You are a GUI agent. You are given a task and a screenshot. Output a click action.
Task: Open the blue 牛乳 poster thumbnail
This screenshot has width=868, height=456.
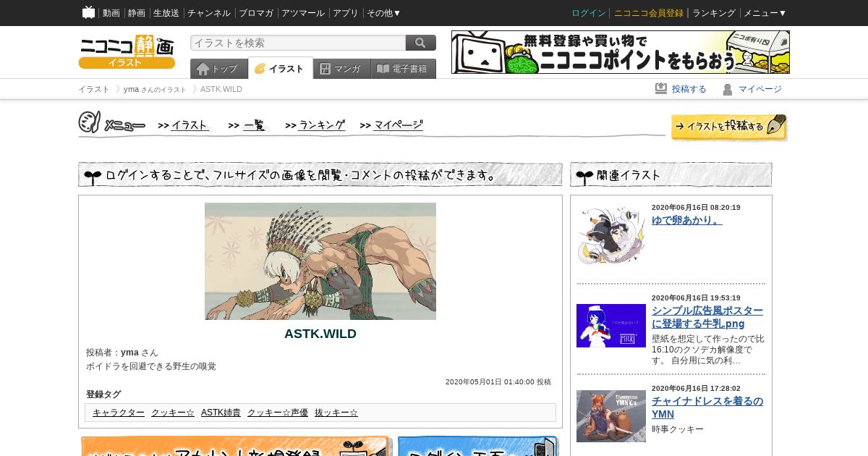611,326
